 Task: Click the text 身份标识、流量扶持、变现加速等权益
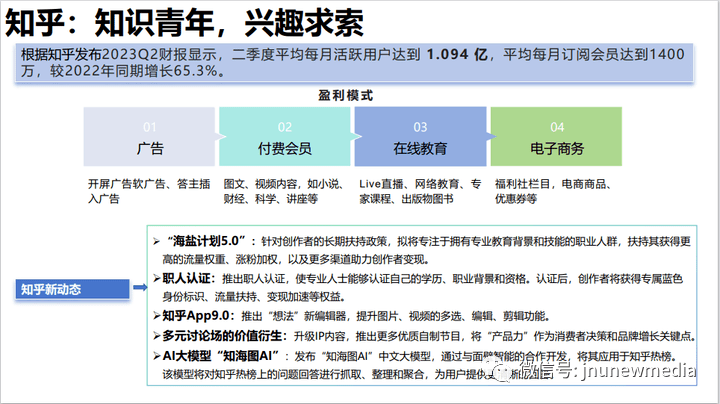tap(251, 297)
